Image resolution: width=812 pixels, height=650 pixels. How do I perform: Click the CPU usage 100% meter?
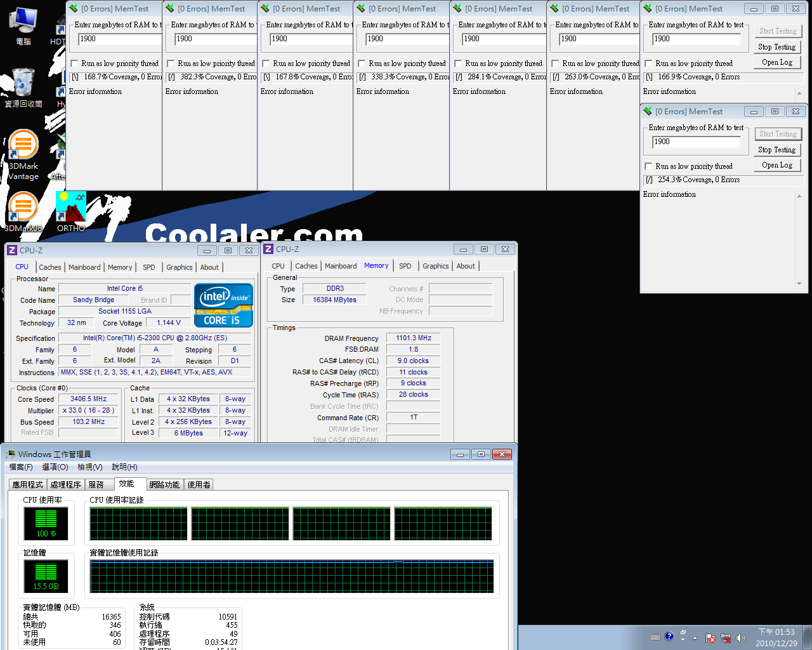coord(46,524)
